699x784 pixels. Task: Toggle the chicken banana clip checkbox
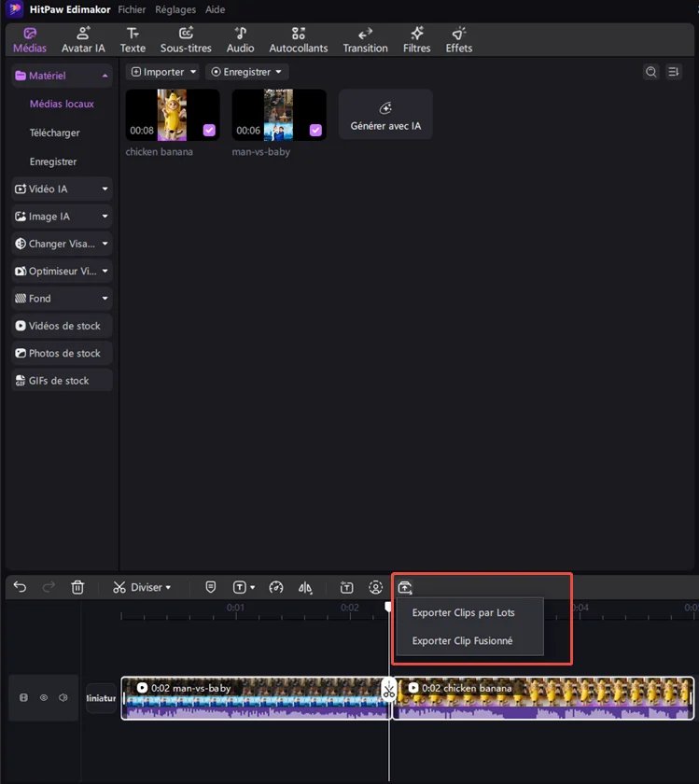point(209,130)
